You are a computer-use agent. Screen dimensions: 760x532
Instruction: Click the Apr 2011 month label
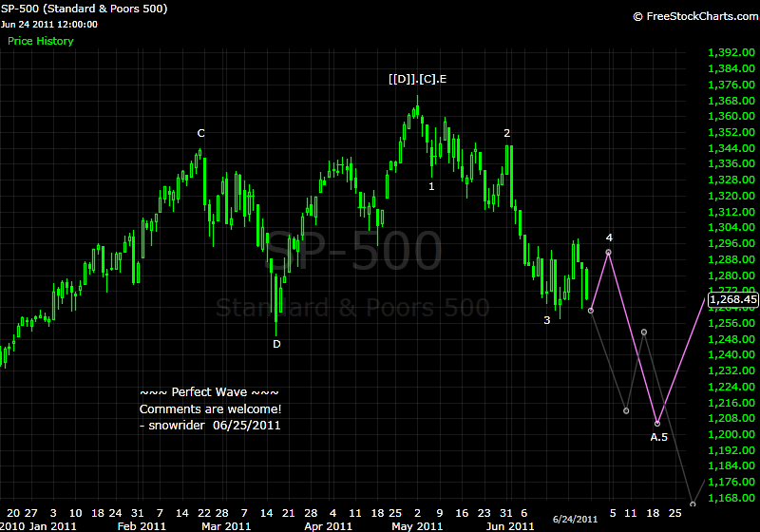[328, 526]
